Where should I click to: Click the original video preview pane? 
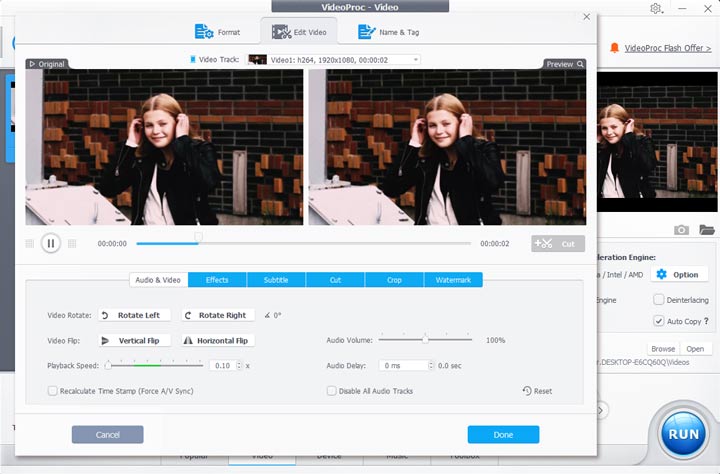tap(164, 147)
